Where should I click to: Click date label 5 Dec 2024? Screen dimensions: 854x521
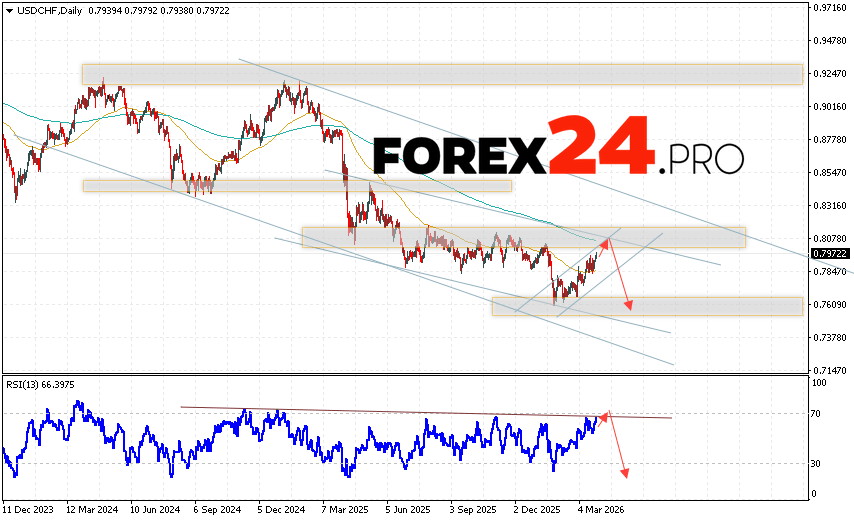[282, 510]
